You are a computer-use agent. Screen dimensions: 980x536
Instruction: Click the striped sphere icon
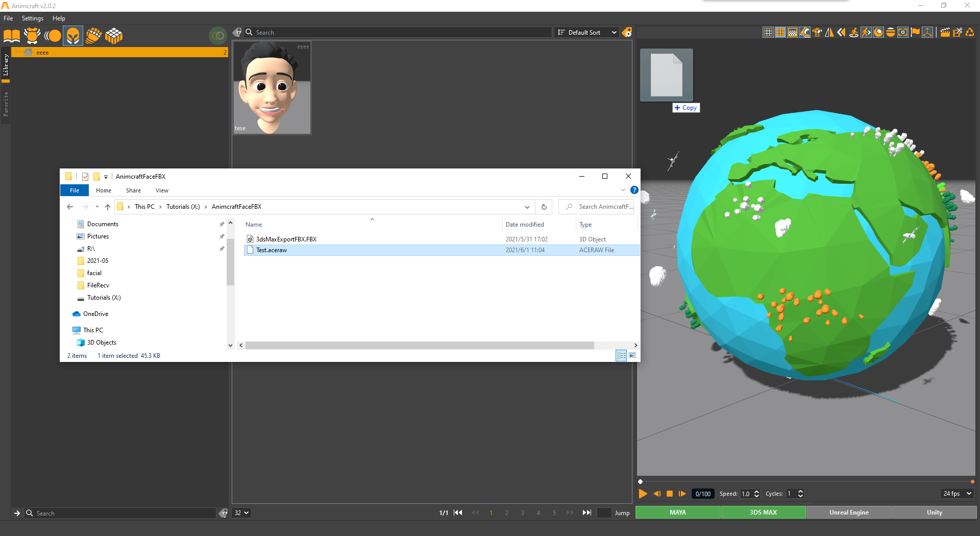(891, 32)
